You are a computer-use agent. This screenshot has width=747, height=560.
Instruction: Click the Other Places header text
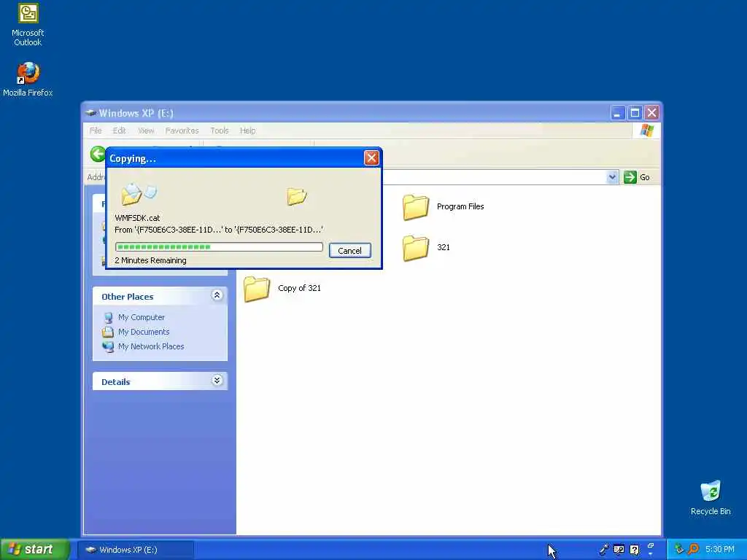click(127, 297)
